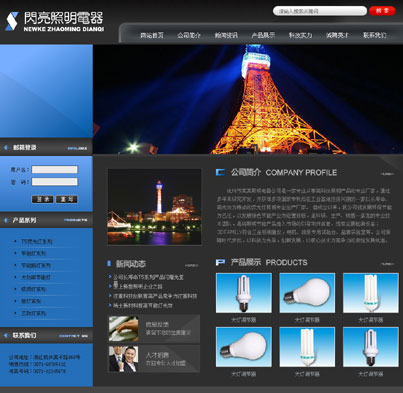Focus the search keyword input field
403x393 pixels.
point(320,11)
